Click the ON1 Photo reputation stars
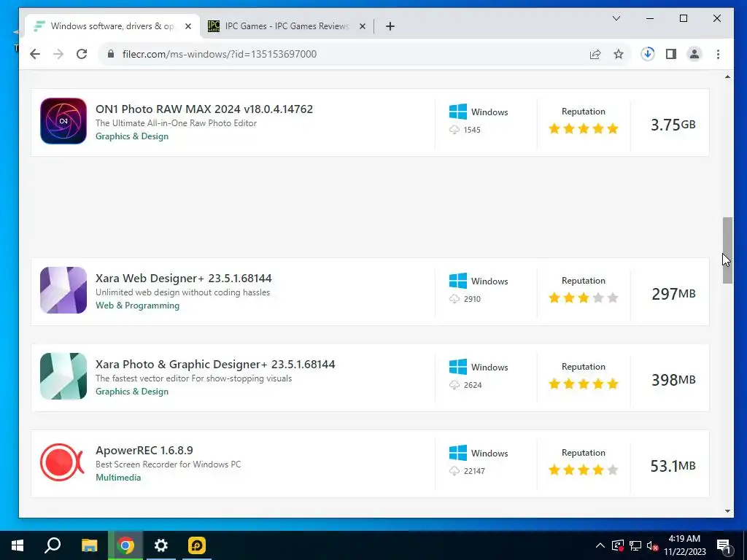 click(x=583, y=128)
